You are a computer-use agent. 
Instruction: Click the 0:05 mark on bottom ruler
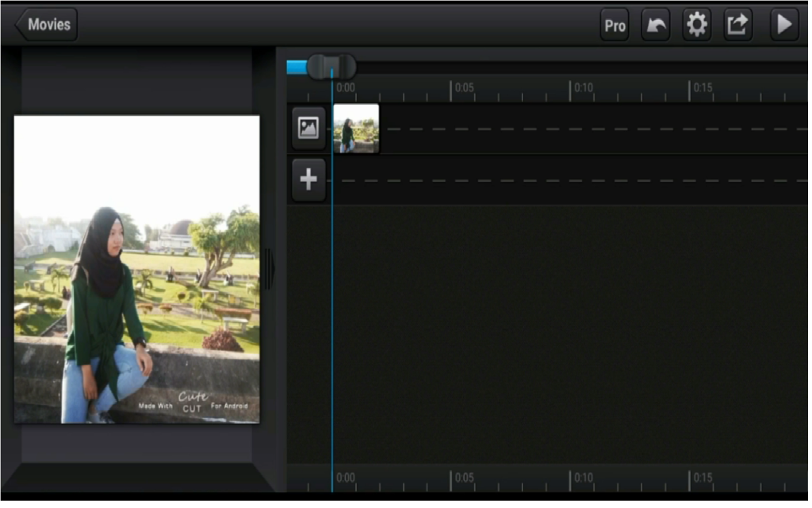click(x=466, y=479)
